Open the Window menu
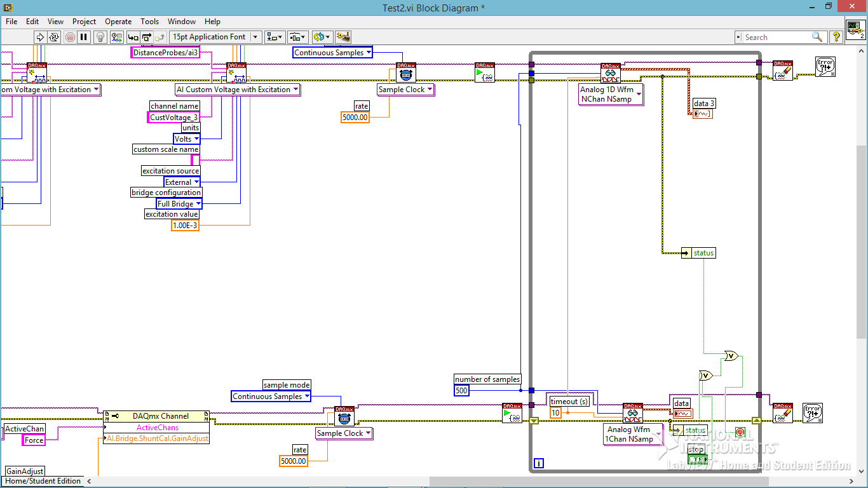Viewport: 868px width, 488px height. [x=182, y=21]
